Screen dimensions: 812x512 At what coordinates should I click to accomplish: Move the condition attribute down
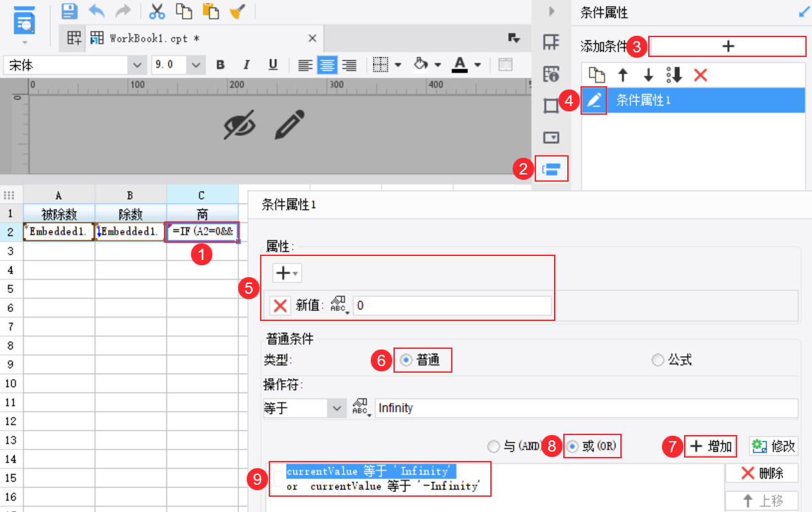648,75
